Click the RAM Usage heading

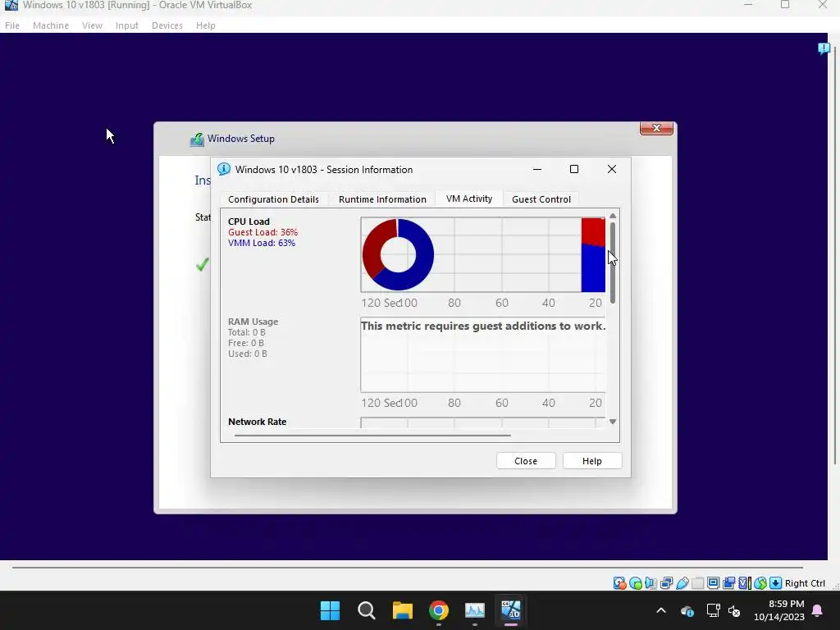253,322
